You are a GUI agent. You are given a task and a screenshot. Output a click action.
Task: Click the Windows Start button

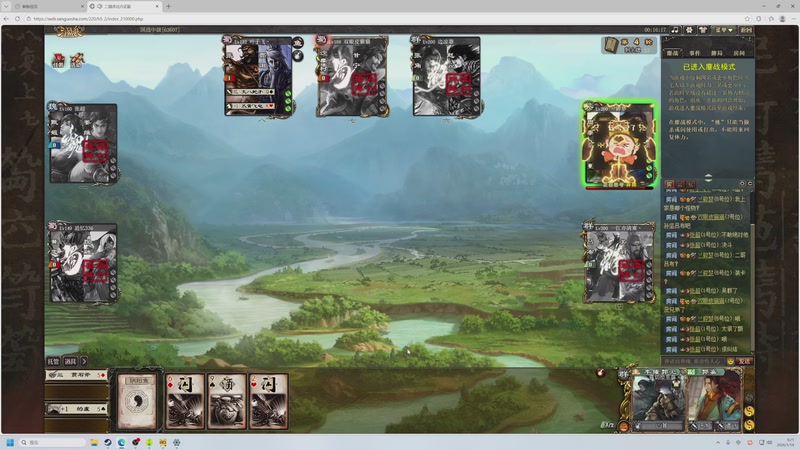tap(10, 442)
